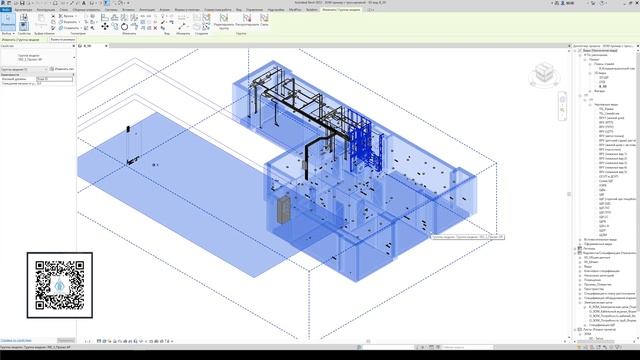
Task: Select Помещения in project browser
Action: click(x=592, y=280)
